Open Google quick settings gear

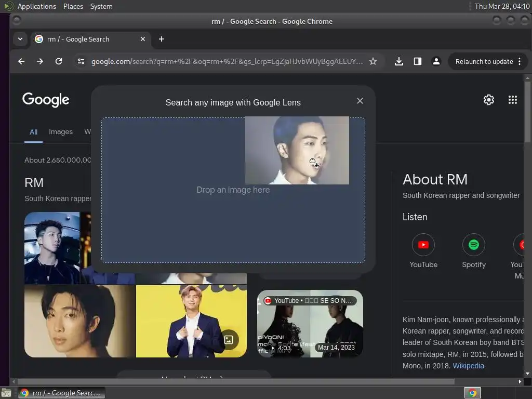coord(488,100)
